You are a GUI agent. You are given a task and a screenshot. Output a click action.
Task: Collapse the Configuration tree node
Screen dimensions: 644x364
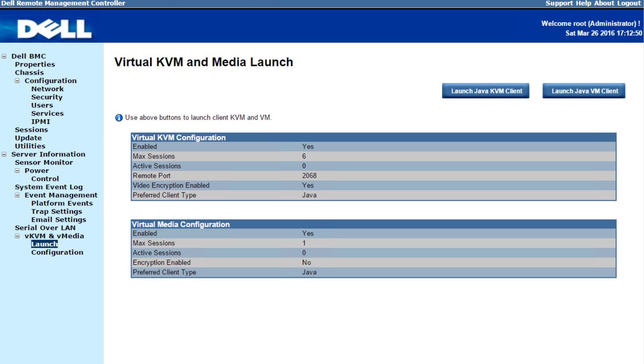(x=17, y=81)
